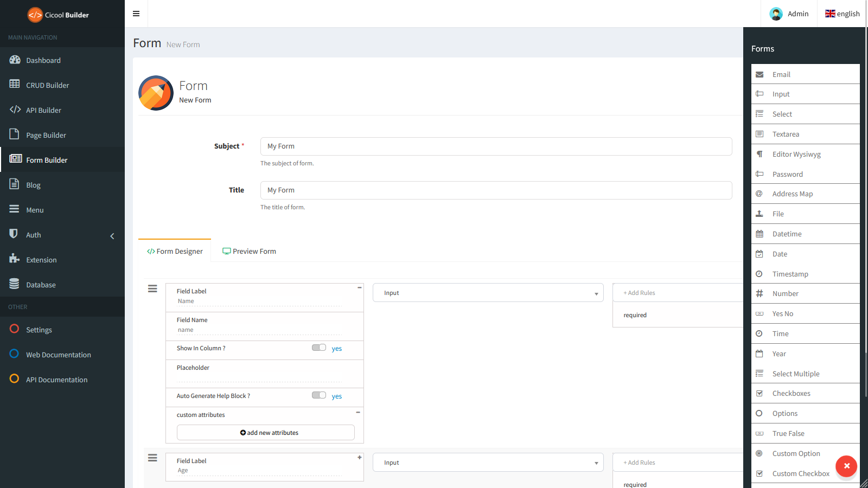Screen dimensions: 868x488
Task: Go to API Builder page
Action: pyautogui.click(x=62, y=110)
